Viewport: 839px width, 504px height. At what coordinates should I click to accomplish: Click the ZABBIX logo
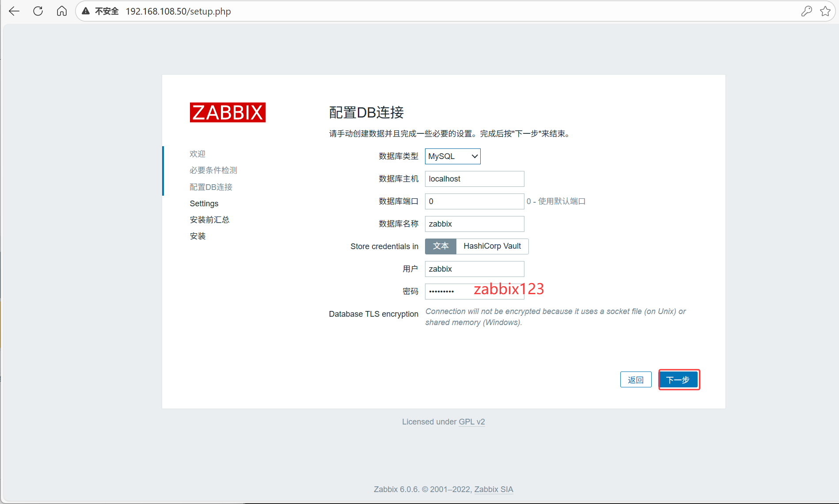pos(228,112)
